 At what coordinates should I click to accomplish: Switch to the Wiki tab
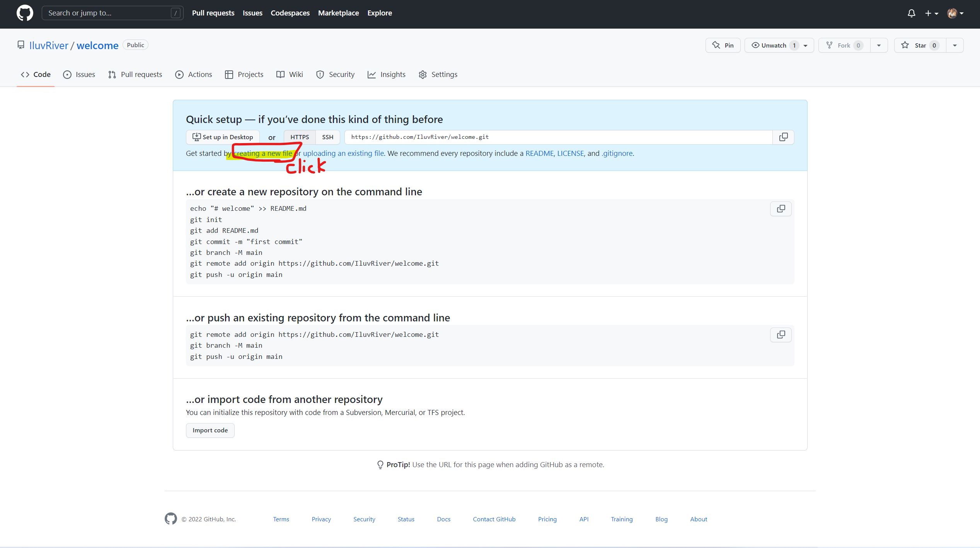(290, 75)
